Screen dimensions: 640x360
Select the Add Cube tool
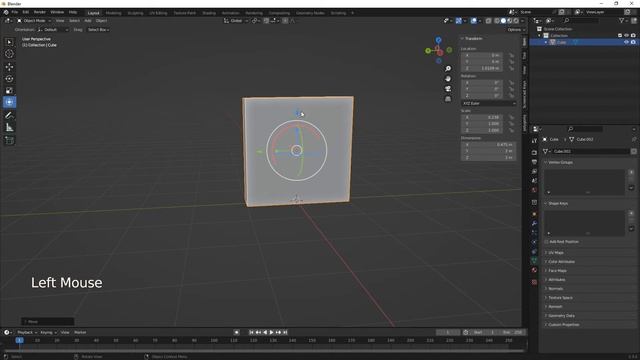(x=9, y=140)
